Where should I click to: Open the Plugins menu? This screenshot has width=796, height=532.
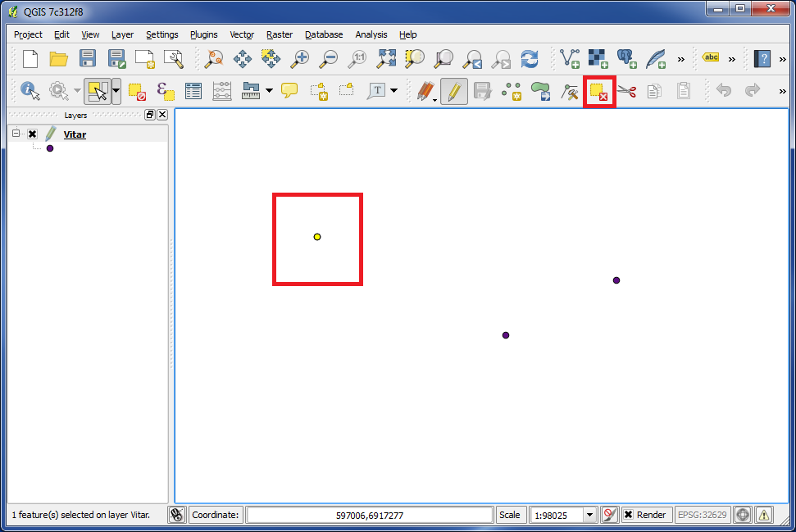[x=203, y=34]
